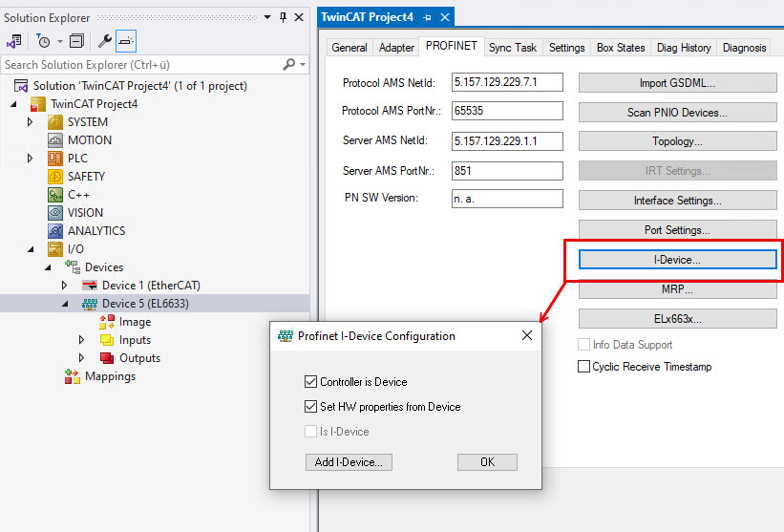
Task: Click the Mappings item in the tree
Action: (x=110, y=376)
